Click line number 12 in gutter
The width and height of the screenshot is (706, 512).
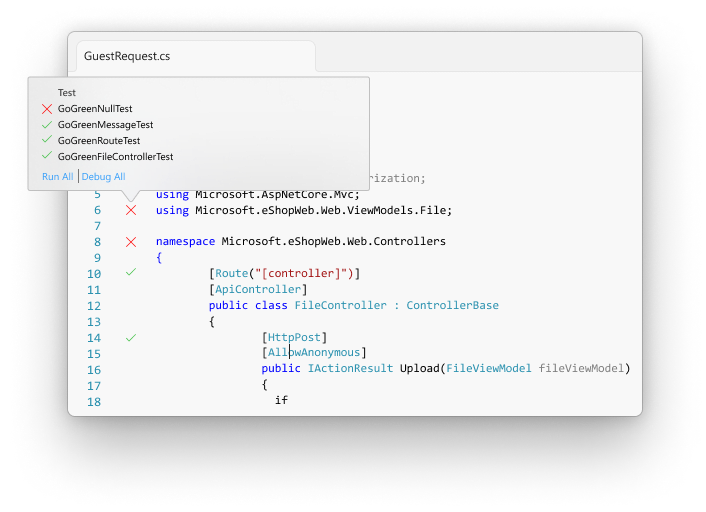click(94, 306)
